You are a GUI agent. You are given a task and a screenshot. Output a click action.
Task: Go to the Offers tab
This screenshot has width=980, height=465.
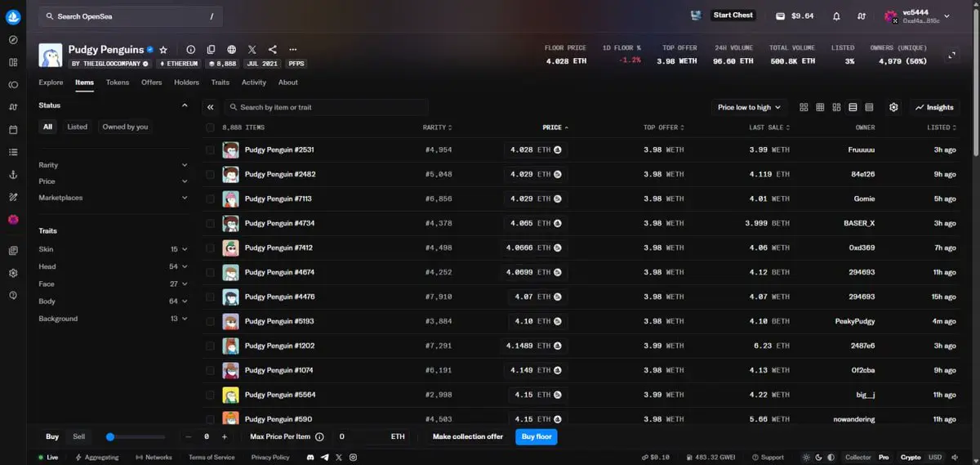coord(151,83)
